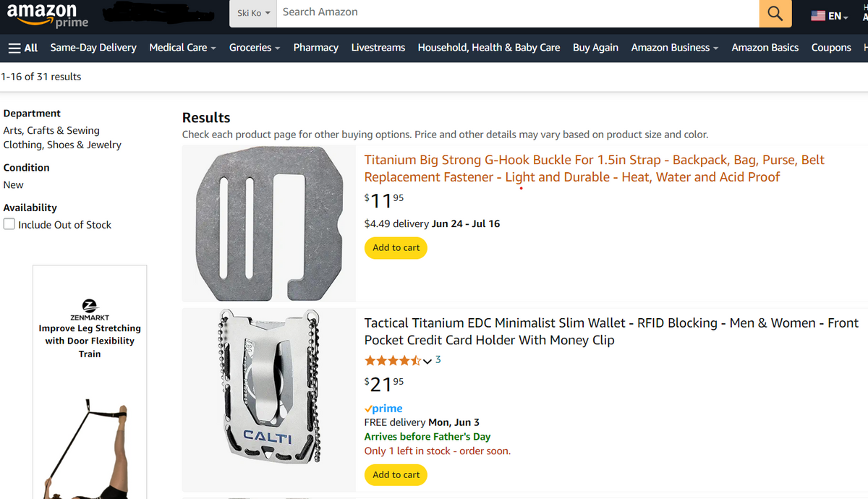This screenshot has width=868, height=499.
Task: Expand the Ski Ko search category dropdown
Action: tap(253, 14)
